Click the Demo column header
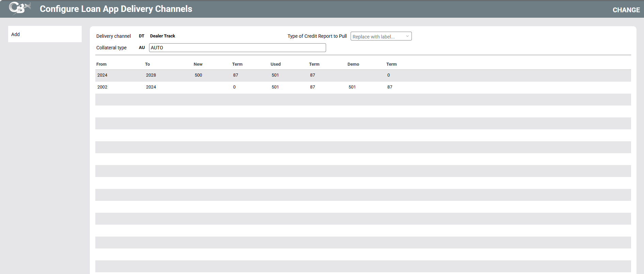Viewport: 644px width, 274px height. tap(353, 64)
